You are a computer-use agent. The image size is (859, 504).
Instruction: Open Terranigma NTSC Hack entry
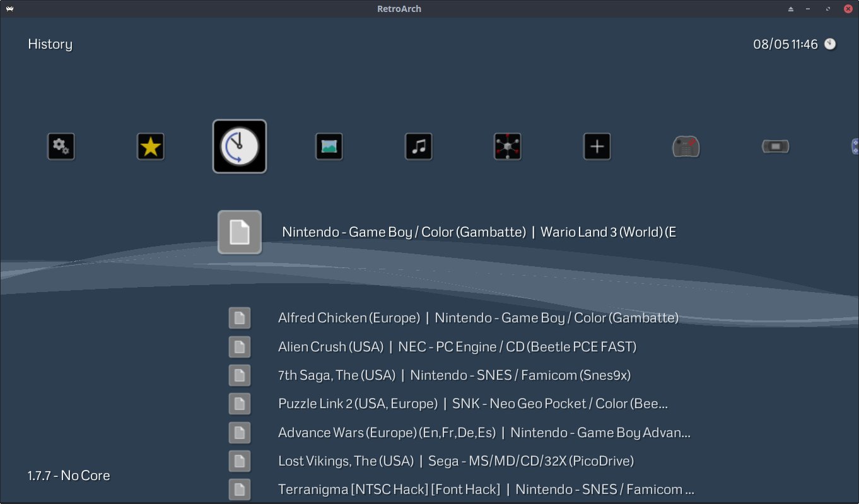(x=486, y=489)
